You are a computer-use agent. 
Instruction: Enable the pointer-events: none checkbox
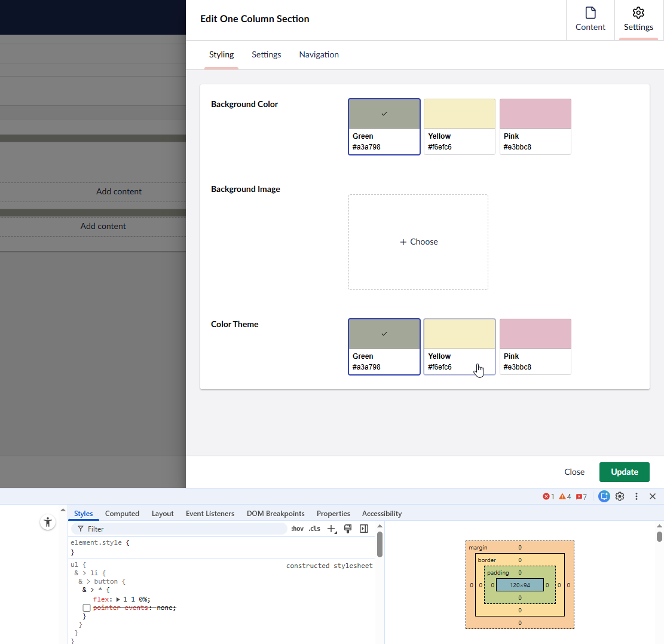(87, 608)
